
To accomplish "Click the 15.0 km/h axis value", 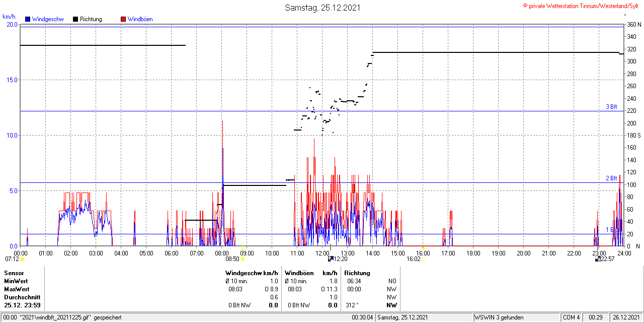I will (x=12, y=80).
